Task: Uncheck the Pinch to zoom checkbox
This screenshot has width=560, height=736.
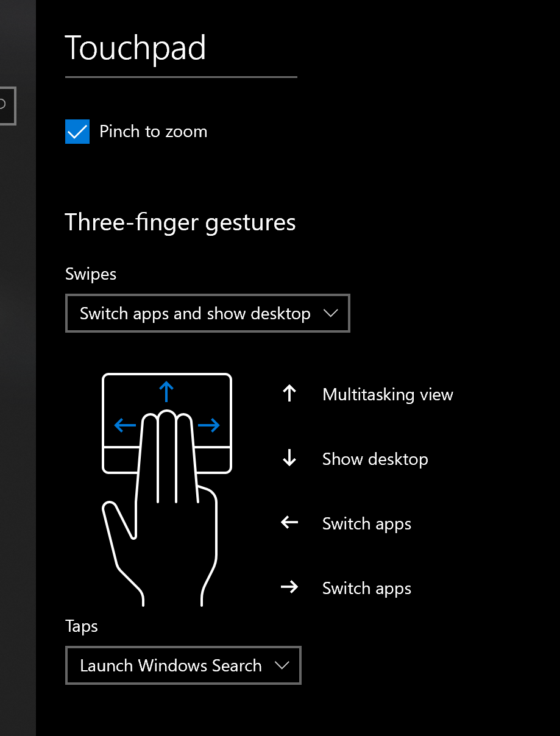Action: [77, 131]
